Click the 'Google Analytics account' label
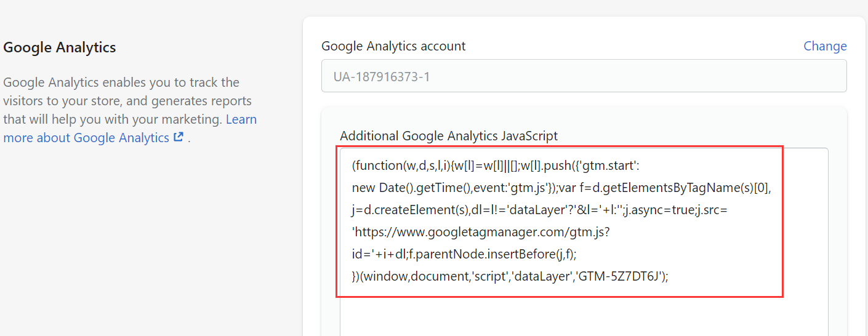 (393, 46)
